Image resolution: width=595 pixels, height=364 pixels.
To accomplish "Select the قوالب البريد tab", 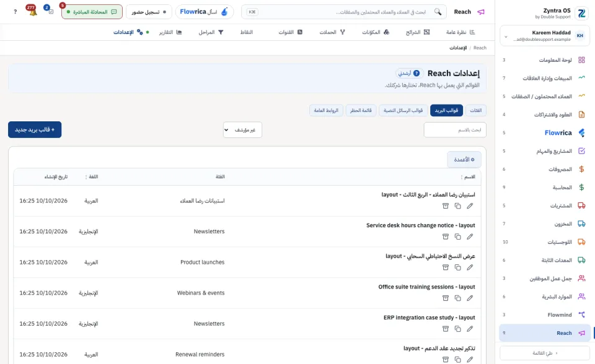I will [446, 110].
